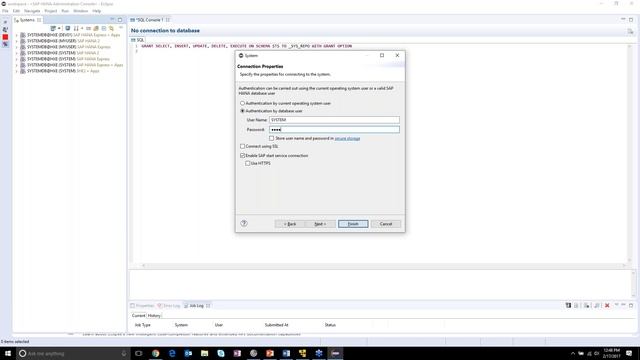Open the secure storage link

[x=347, y=139]
